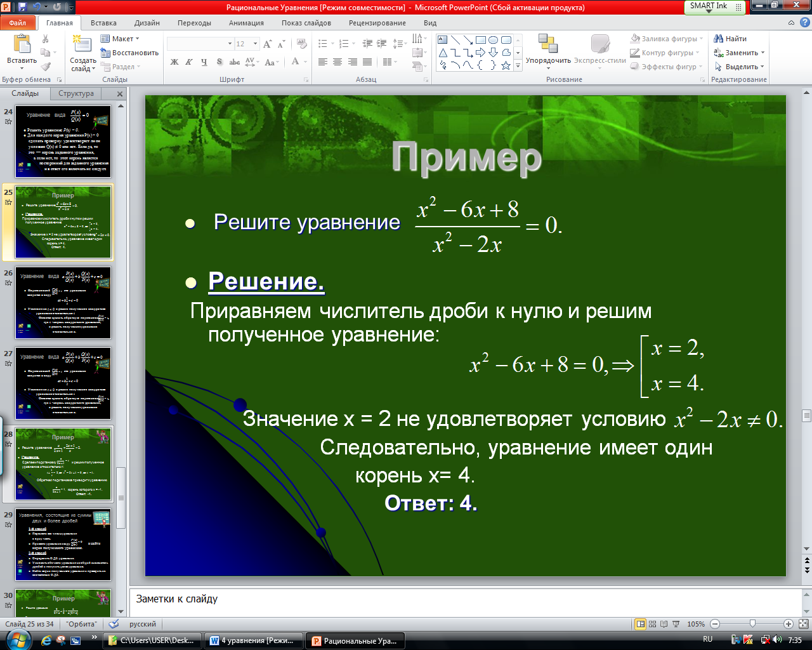Click the zoom out minus button
Image resolution: width=812 pixels, height=650 pixels.
point(716,624)
